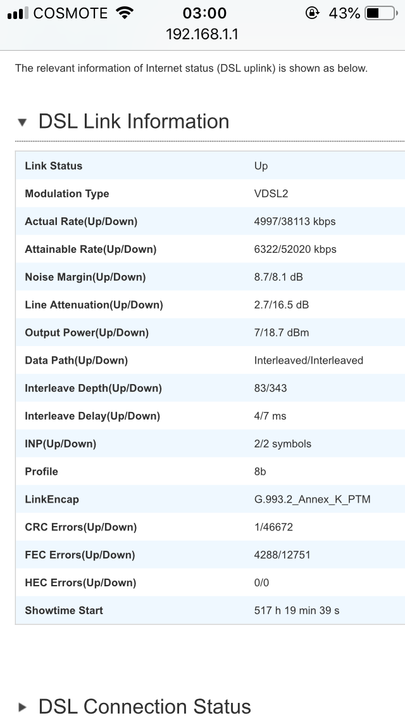Expand the DSL Connection Status section
405x720 pixels.
tap(22, 707)
